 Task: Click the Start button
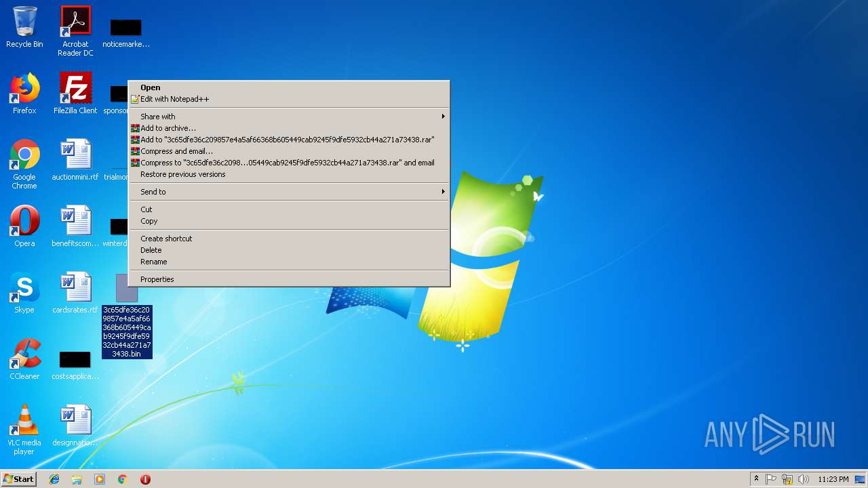(x=19, y=479)
